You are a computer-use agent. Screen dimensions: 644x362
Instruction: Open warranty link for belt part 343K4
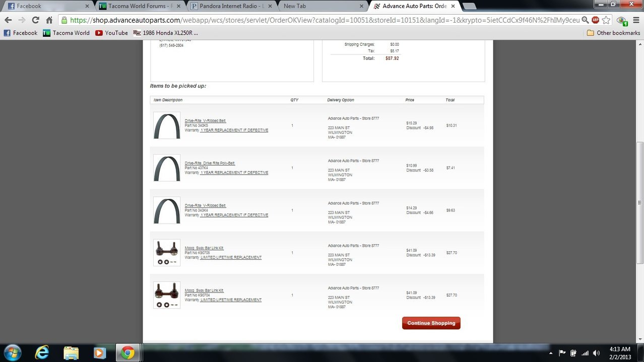234,215
